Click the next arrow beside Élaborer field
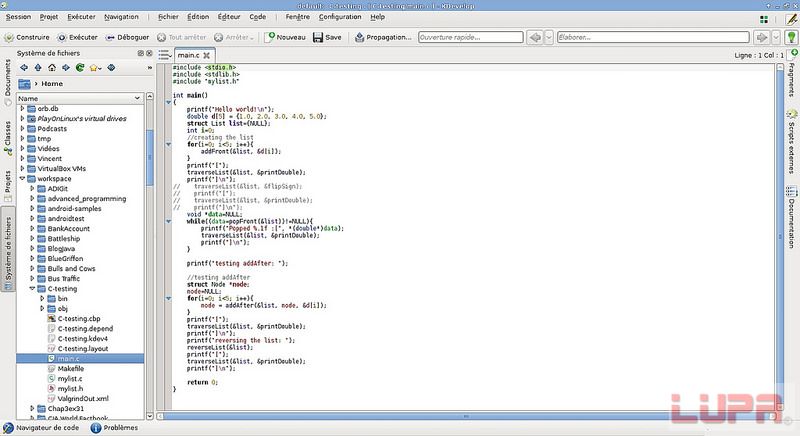The image size is (800, 436). [761, 37]
